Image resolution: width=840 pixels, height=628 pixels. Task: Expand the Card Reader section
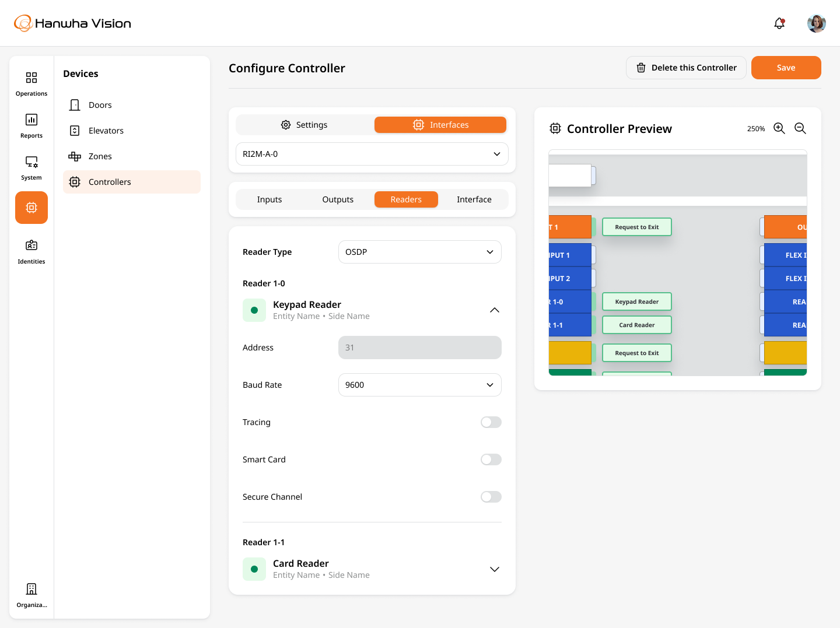coord(495,569)
